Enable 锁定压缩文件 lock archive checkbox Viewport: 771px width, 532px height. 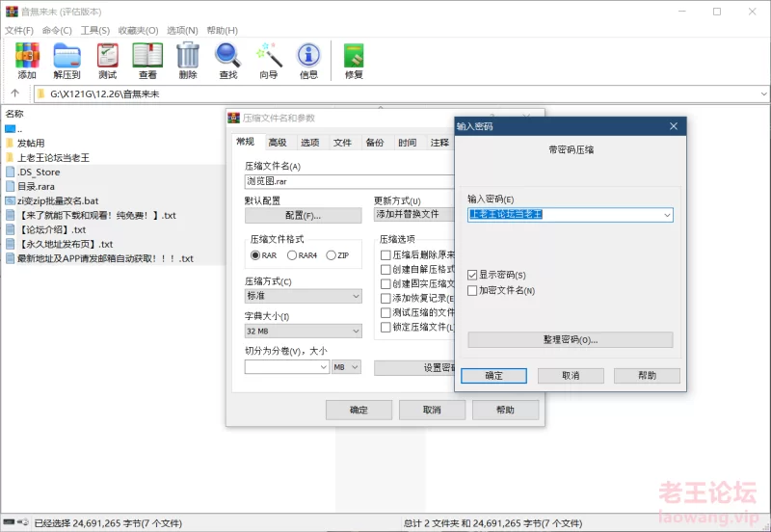pyautogui.click(x=385, y=327)
